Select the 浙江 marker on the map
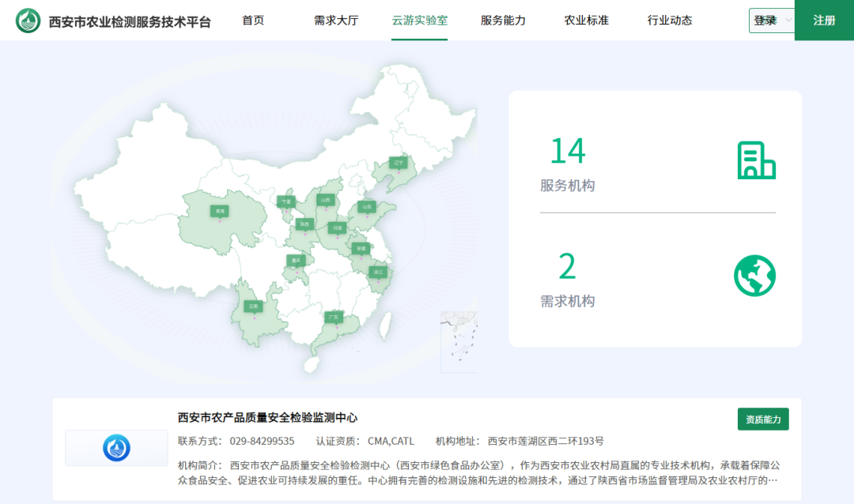Image resolution: width=854 pixels, height=504 pixels. point(378,272)
